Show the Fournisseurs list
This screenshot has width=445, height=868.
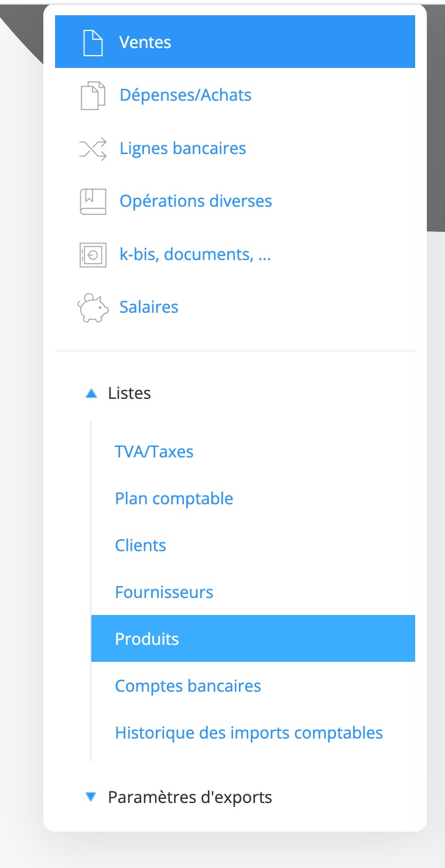(x=164, y=592)
